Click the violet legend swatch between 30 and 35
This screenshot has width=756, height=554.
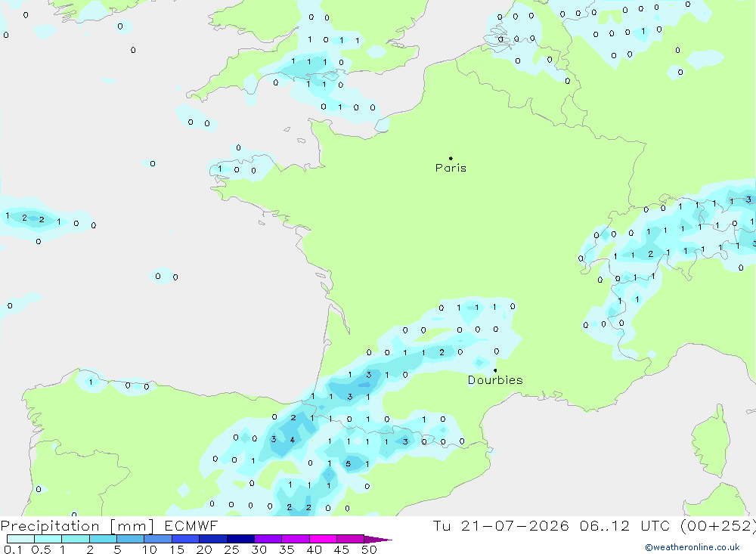click(268, 539)
